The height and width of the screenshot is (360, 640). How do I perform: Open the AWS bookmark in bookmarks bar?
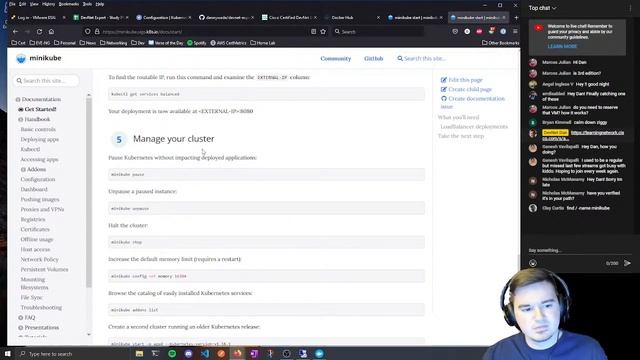click(229, 43)
